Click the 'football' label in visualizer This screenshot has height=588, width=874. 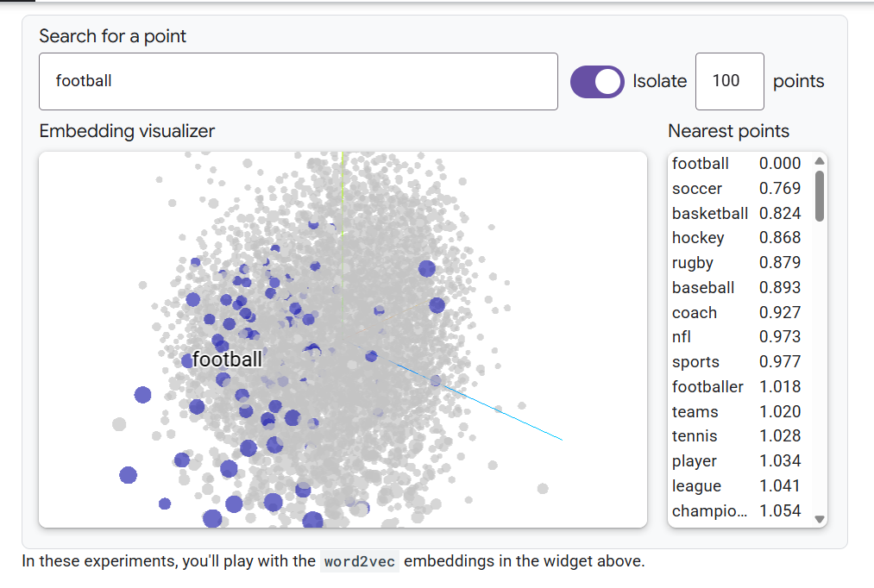pyautogui.click(x=227, y=360)
